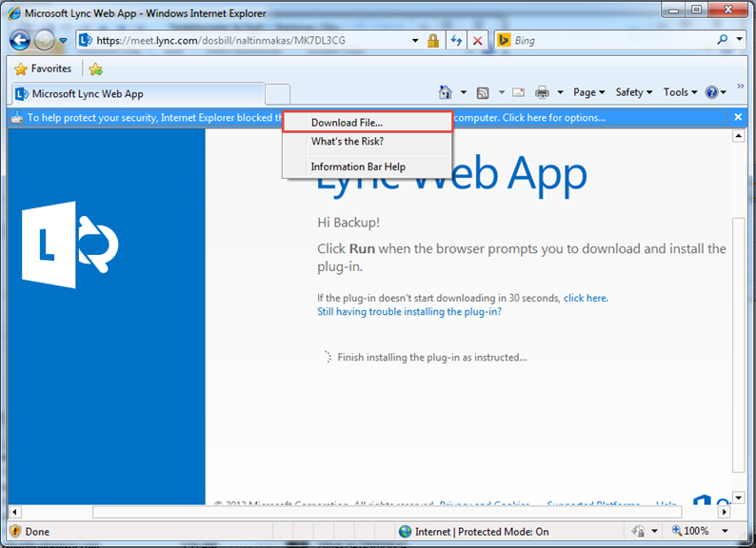This screenshot has width=756, height=548.
Task: Click the Internet zone globe icon
Action: pos(405,532)
